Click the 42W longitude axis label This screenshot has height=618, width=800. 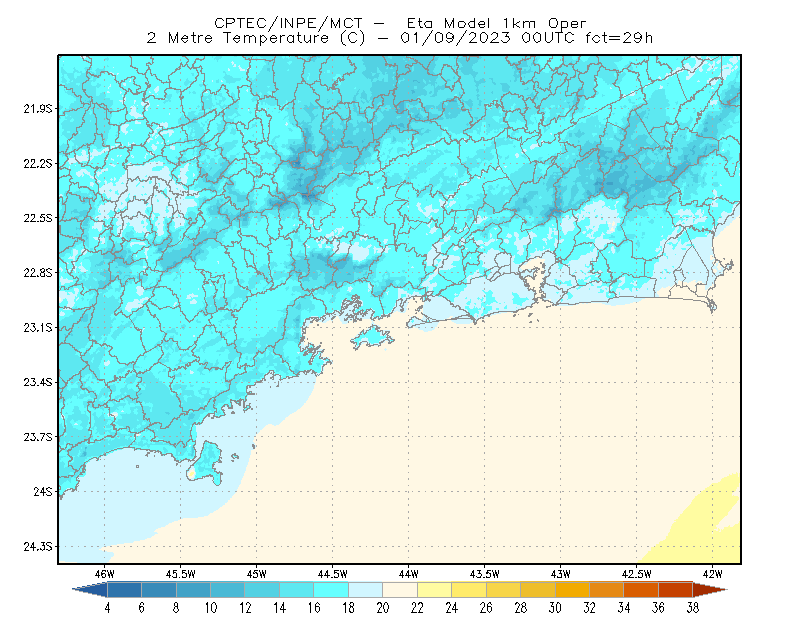pos(712,574)
